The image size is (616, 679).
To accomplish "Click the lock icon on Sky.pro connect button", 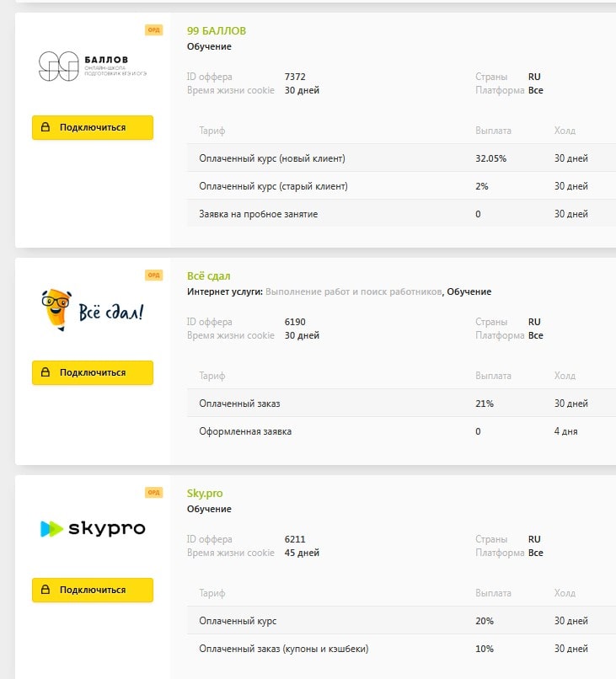I will [46, 590].
